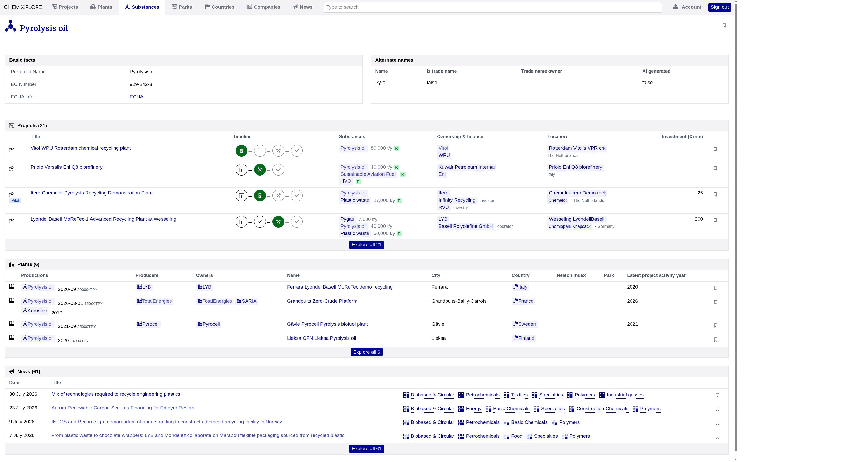Open the Companies navigation tab
The image size is (868, 462).
264,7
